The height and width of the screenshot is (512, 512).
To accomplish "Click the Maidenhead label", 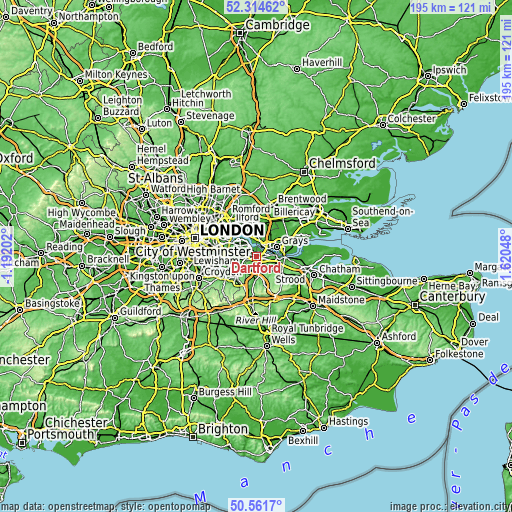I will pyautogui.click(x=87, y=224).
